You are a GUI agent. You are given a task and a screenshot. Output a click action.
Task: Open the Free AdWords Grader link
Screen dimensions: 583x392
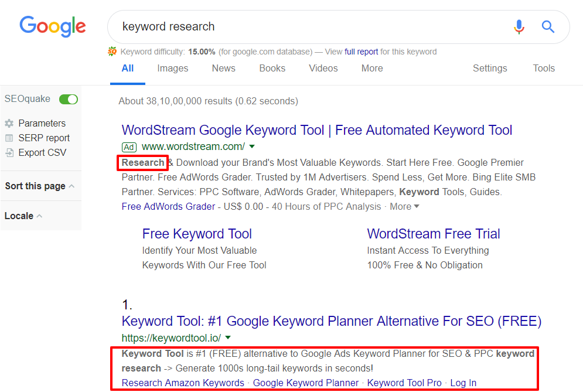[168, 206]
